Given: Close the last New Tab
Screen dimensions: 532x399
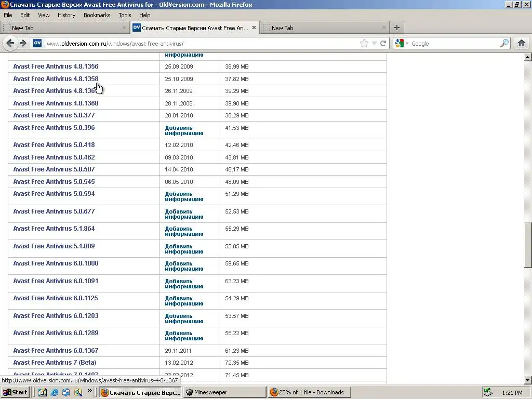Looking at the screenshot, I should [x=384, y=28].
